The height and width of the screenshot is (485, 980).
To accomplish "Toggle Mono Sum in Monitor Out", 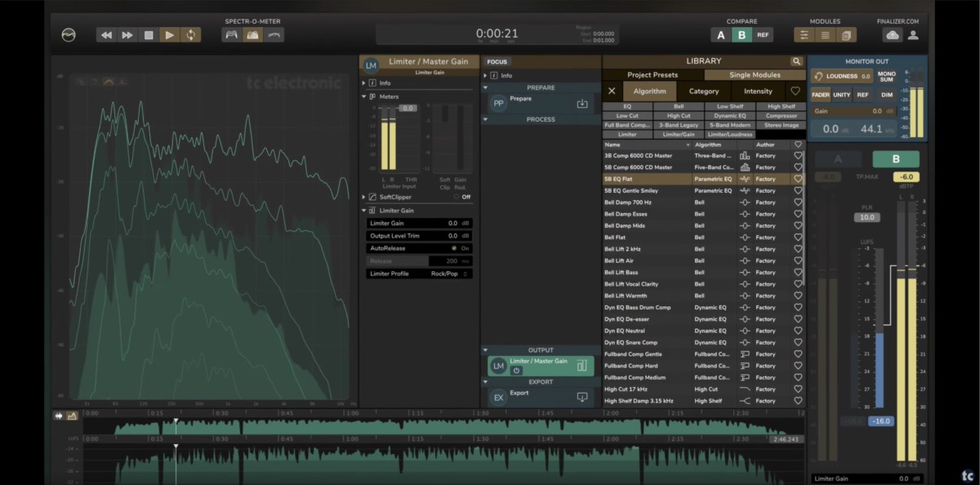I will (x=886, y=77).
